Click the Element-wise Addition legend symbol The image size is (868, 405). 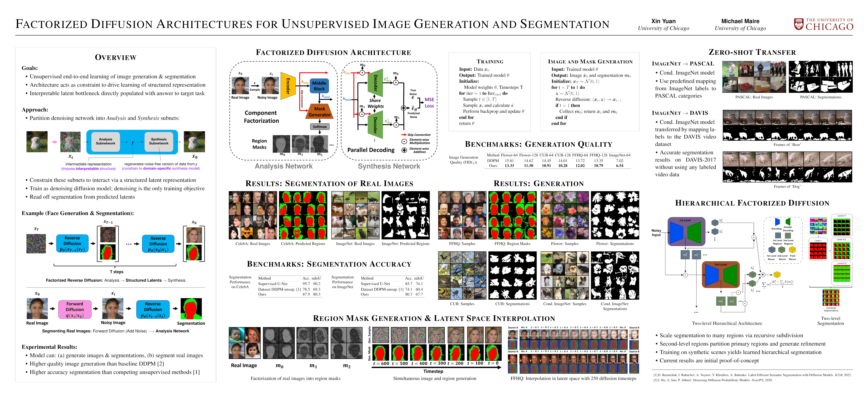click(404, 150)
